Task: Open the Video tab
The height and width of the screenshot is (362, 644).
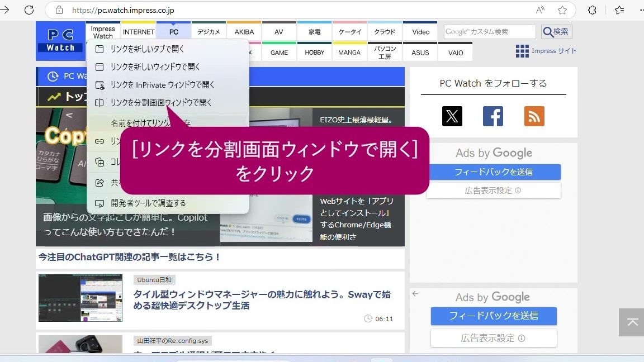Action: pos(420,32)
